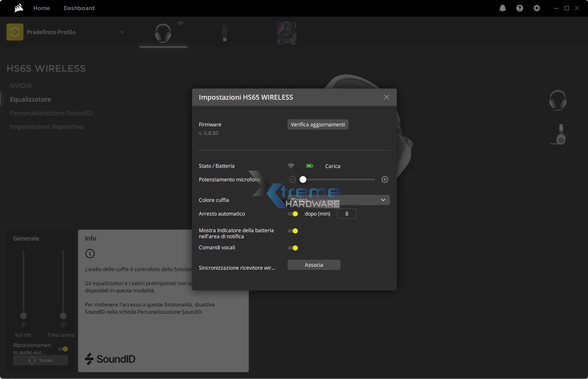The image size is (588, 379).
Task: Open the help question mark icon
Action: (520, 8)
